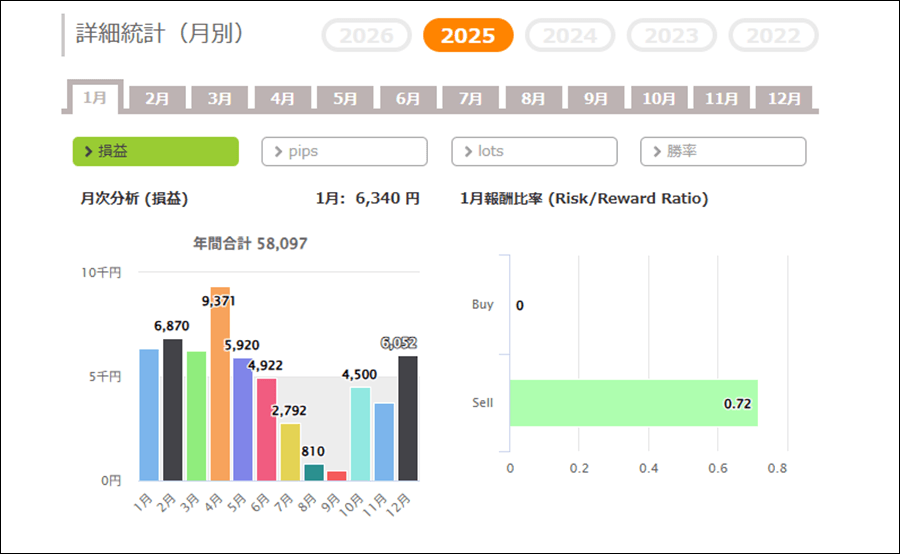Click the teal August bar labeled 810
Screen dimensions: 900x554
point(314,472)
